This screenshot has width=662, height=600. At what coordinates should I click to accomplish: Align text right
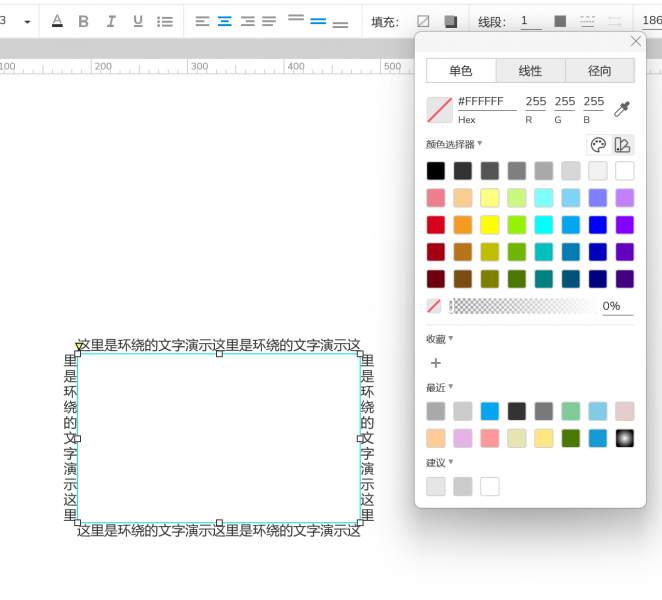pyautogui.click(x=248, y=21)
